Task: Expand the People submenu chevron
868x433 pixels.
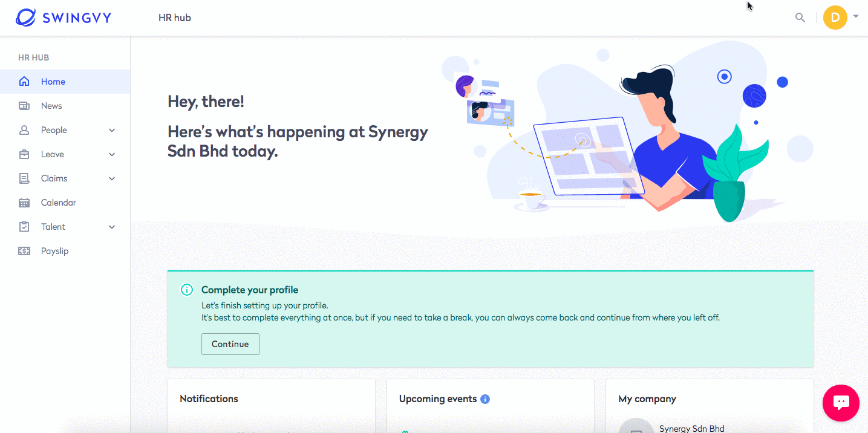Action: pos(112,130)
